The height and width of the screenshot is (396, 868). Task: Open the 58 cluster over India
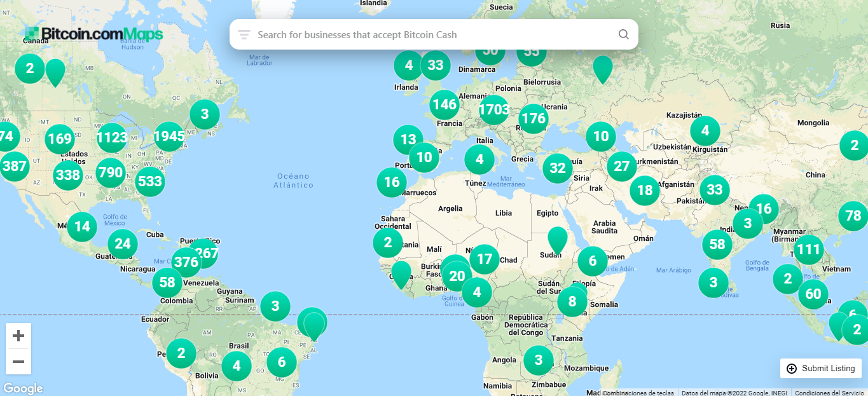pyautogui.click(x=717, y=244)
